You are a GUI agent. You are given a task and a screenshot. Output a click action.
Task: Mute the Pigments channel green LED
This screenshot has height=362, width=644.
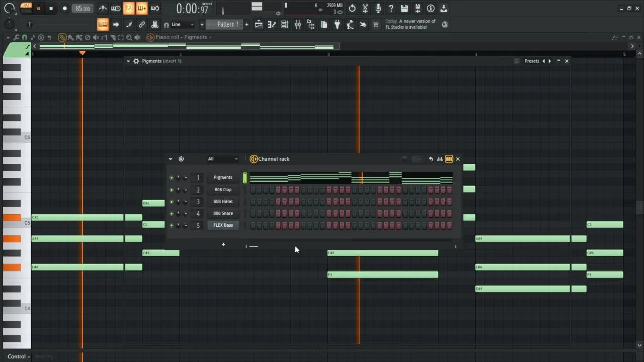coord(171,178)
